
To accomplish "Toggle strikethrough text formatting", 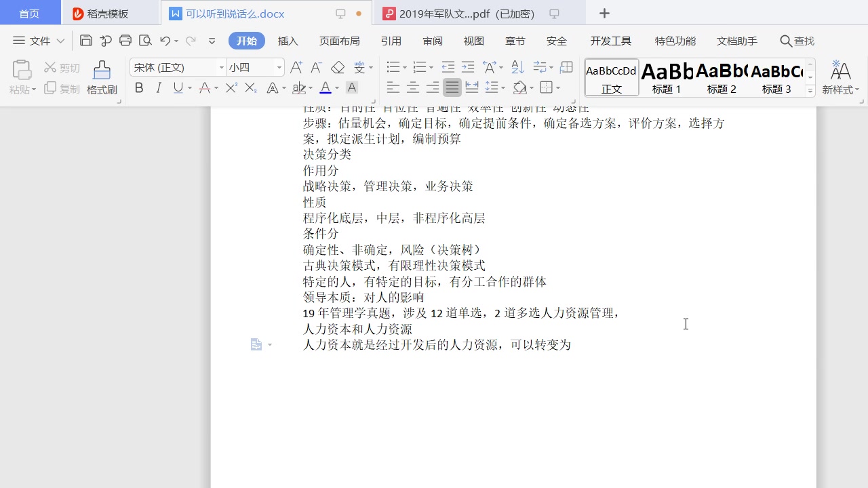I will click(x=205, y=87).
